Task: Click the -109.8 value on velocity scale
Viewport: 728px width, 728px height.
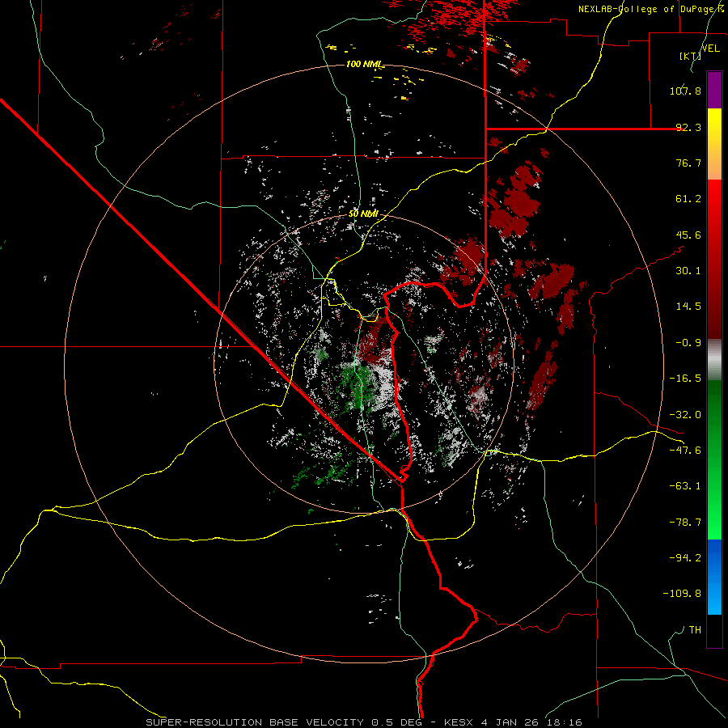Action: tap(682, 594)
